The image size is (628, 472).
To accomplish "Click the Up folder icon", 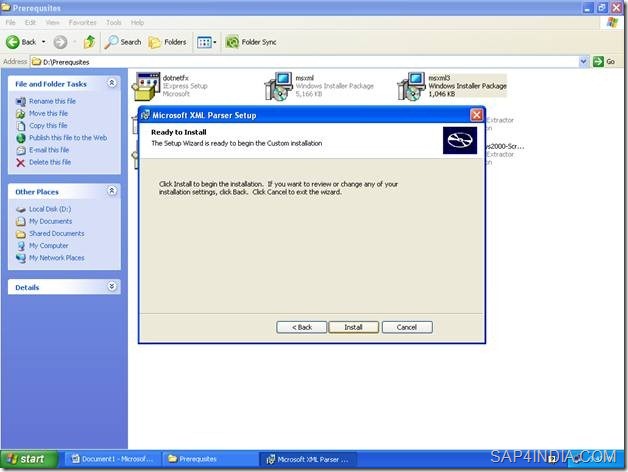I will 89,42.
